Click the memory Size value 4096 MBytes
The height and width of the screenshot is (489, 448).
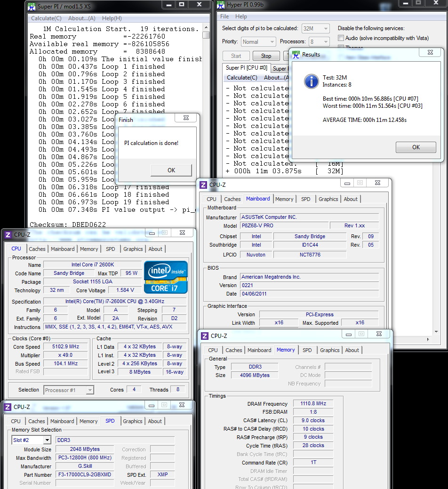point(255,375)
